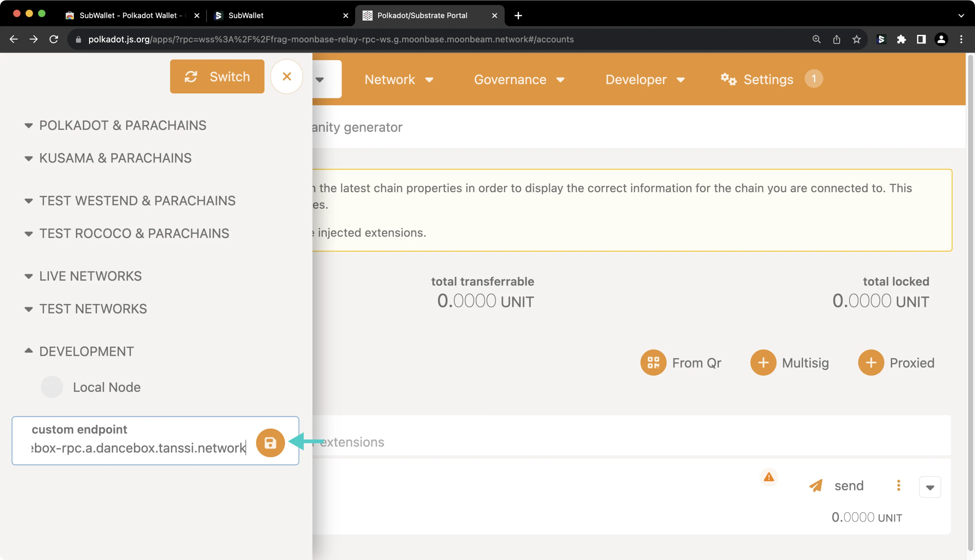
Task: Open the Accounts menu dropdown arrow
Action: (320, 80)
